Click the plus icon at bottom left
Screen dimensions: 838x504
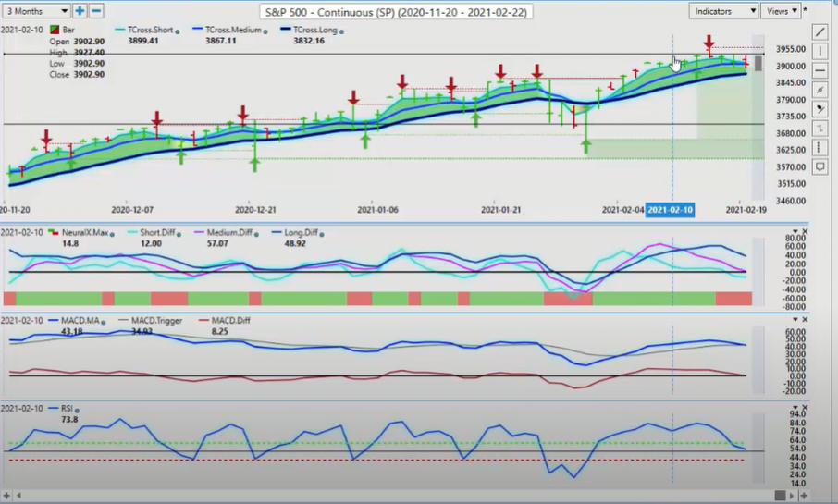pos(6,496)
